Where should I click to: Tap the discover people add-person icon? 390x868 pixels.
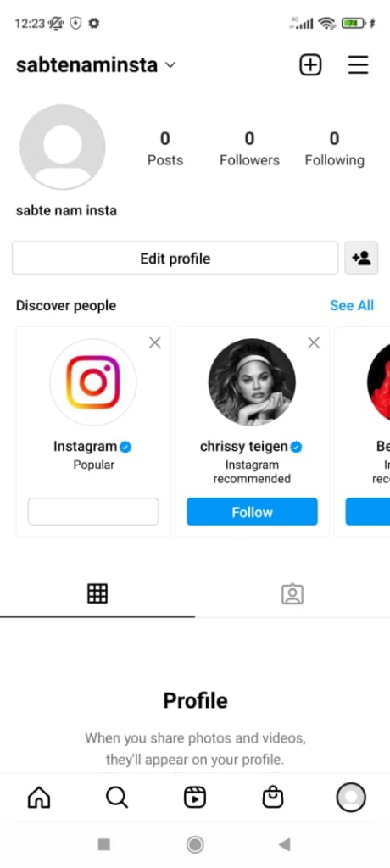click(361, 258)
